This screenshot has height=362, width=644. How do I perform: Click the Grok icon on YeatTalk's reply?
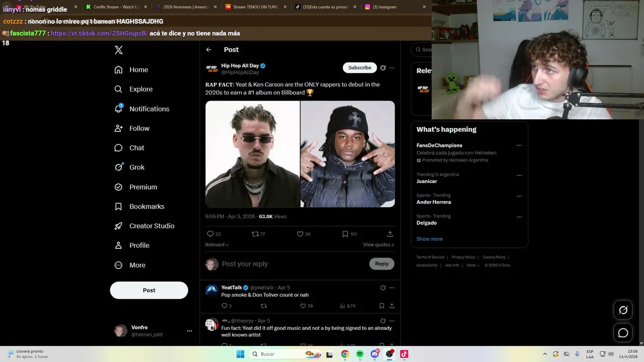(x=383, y=288)
